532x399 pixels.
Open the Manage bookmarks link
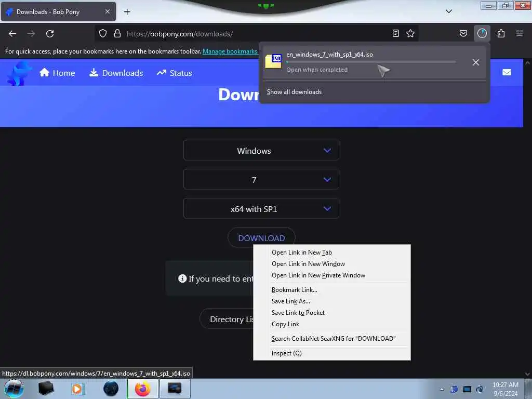(x=230, y=51)
